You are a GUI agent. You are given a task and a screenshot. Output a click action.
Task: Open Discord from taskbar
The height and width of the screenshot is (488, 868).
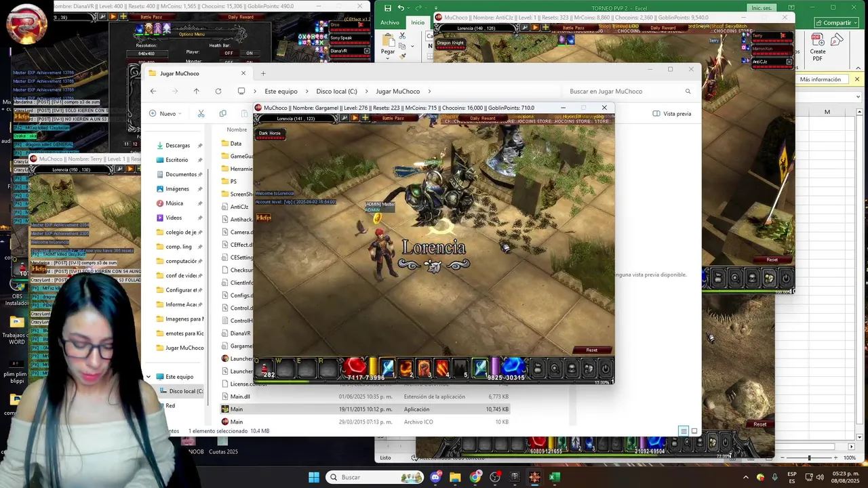435,477
